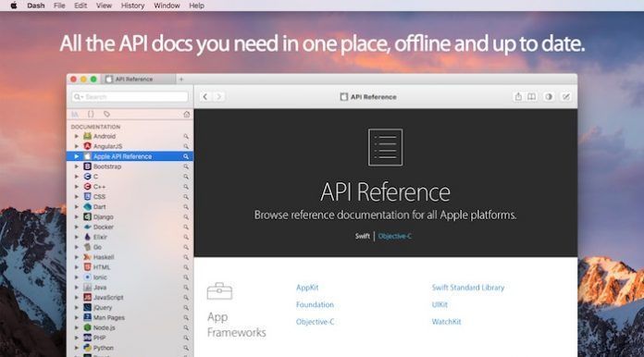Expand the C++ docset

pos(77,187)
